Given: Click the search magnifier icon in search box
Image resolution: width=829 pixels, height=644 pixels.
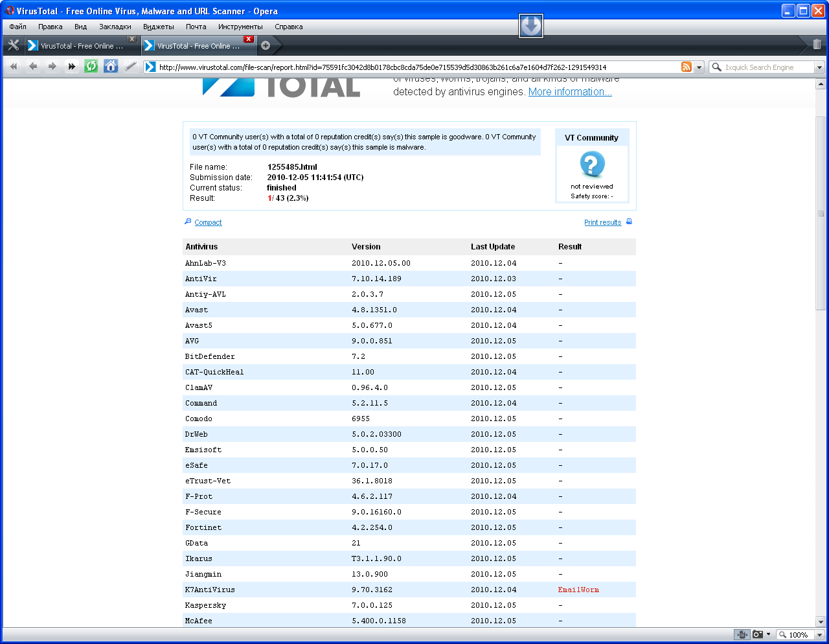Looking at the screenshot, I should [x=716, y=67].
